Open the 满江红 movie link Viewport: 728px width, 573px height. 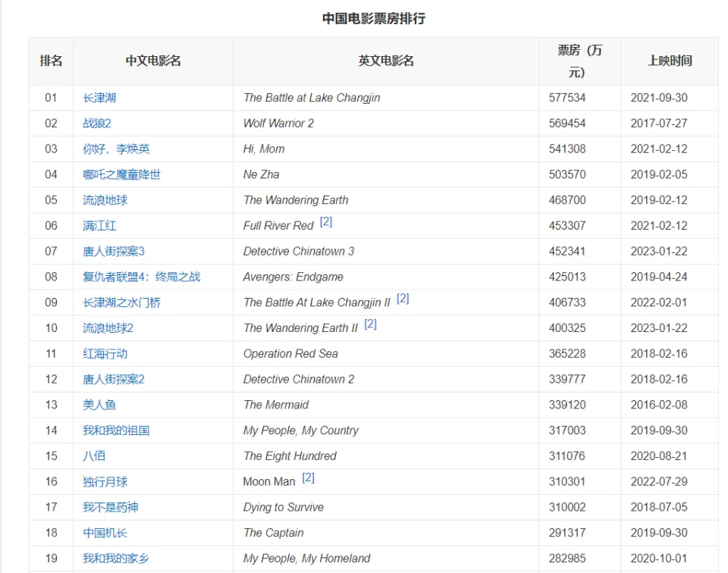point(99,226)
